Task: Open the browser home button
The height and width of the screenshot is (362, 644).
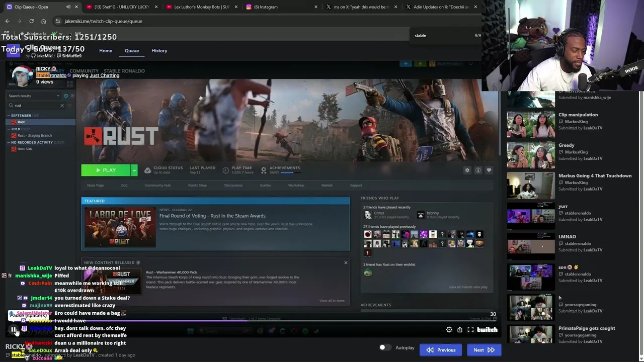Action: 43,21
